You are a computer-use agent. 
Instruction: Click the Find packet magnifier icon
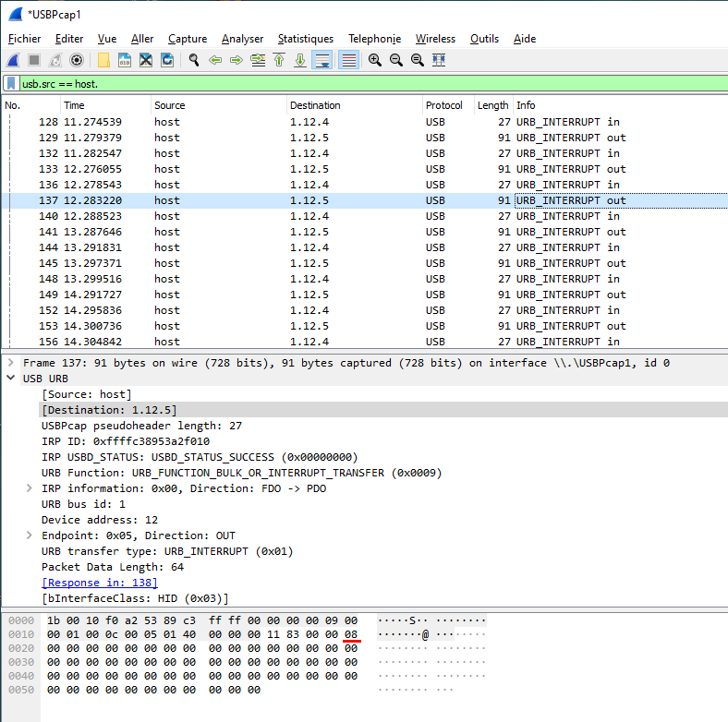194,60
